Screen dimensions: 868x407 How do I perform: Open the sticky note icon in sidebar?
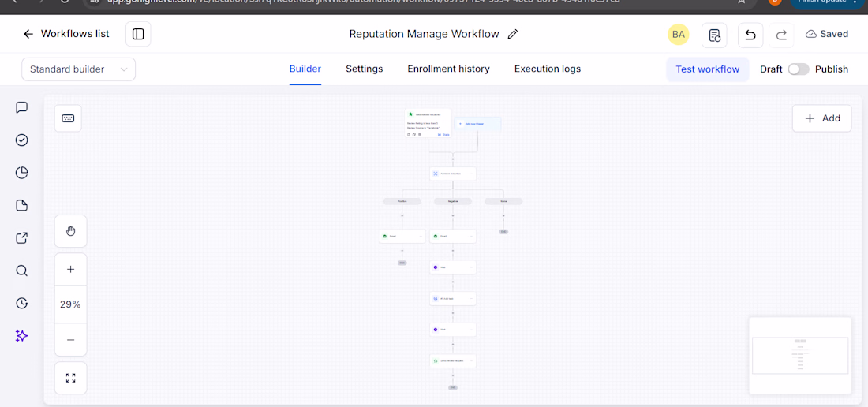point(21,206)
